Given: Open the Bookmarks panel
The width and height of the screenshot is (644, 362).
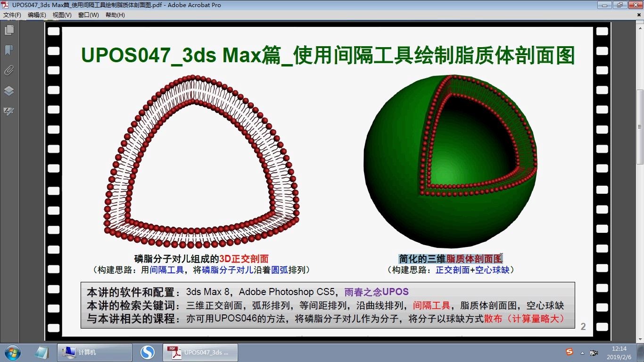Looking at the screenshot, I should 9,50.
